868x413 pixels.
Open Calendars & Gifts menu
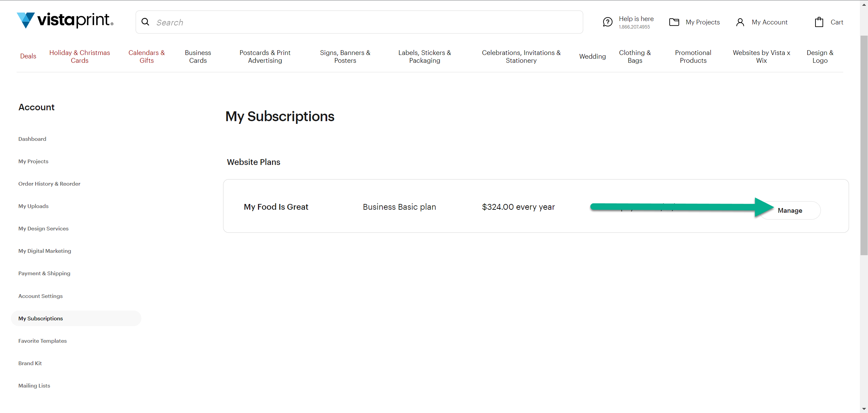click(146, 56)
